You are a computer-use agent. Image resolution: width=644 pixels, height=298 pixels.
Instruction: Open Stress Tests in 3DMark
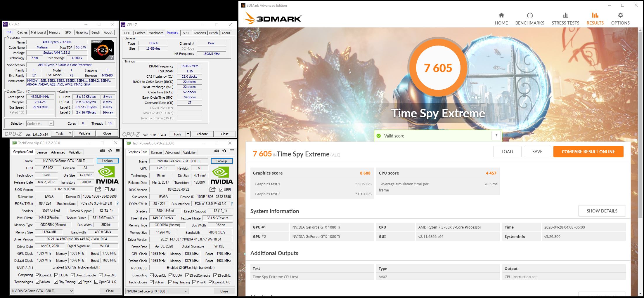tap(565, 19)
